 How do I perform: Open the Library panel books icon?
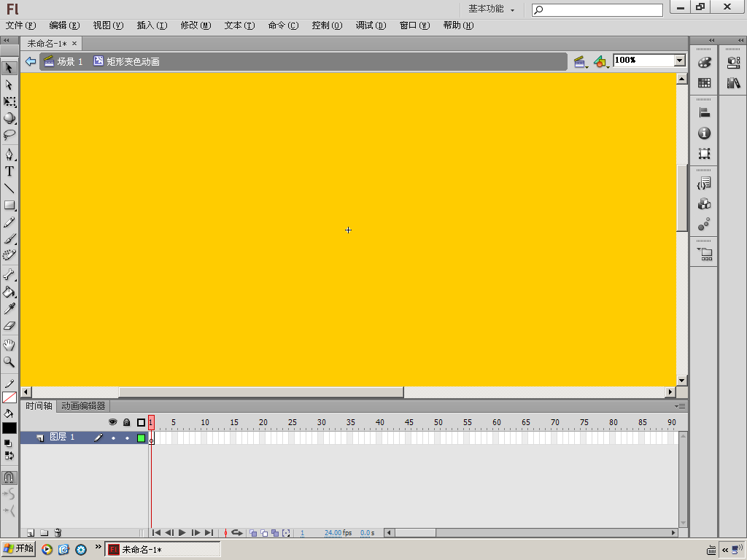click(734, 83)
